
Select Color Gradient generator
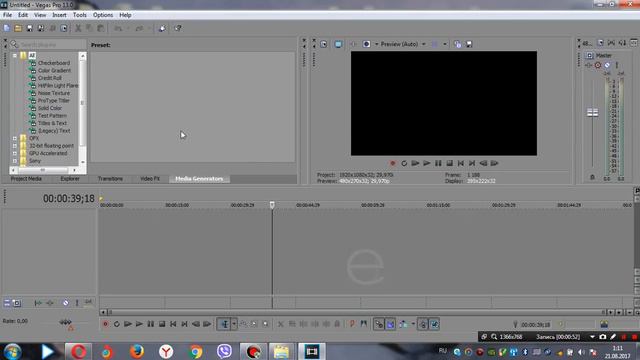tap(54, 71)
